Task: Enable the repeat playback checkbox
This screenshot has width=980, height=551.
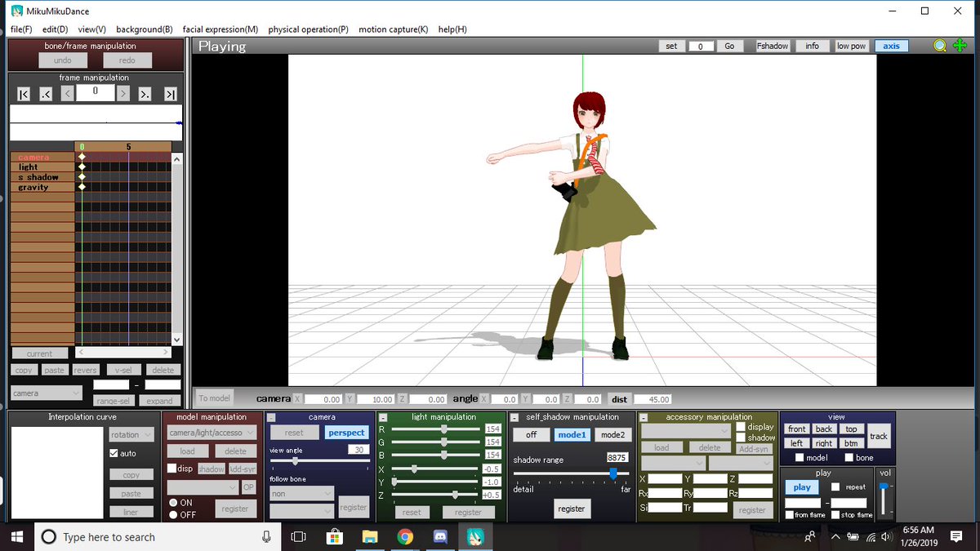Action: coord(835,487)
